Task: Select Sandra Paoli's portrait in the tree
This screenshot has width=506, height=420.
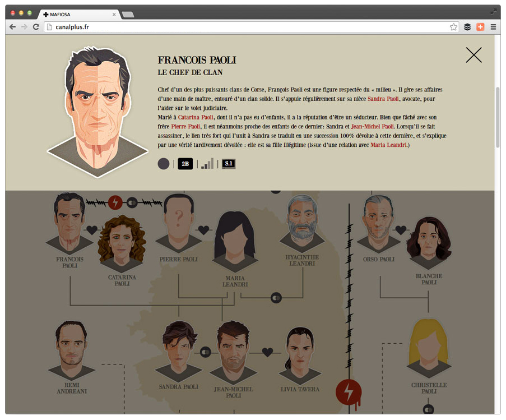Action: (179, 350)
